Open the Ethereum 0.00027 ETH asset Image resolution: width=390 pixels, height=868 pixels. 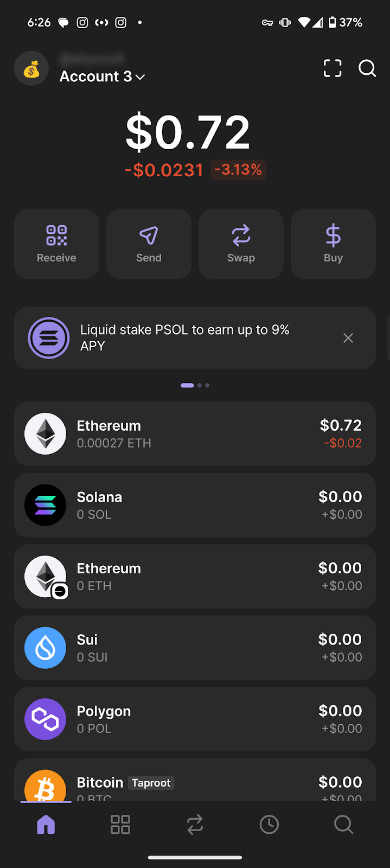coord(195,433)
